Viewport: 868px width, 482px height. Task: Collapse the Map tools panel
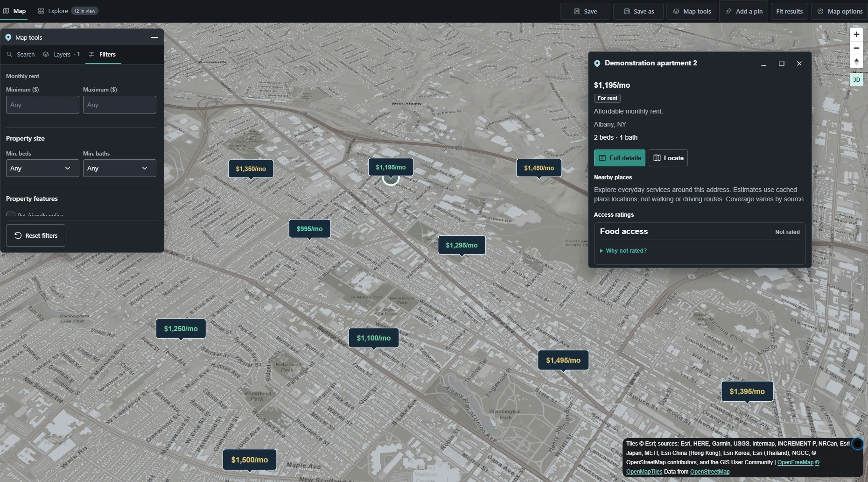[154, 37]
